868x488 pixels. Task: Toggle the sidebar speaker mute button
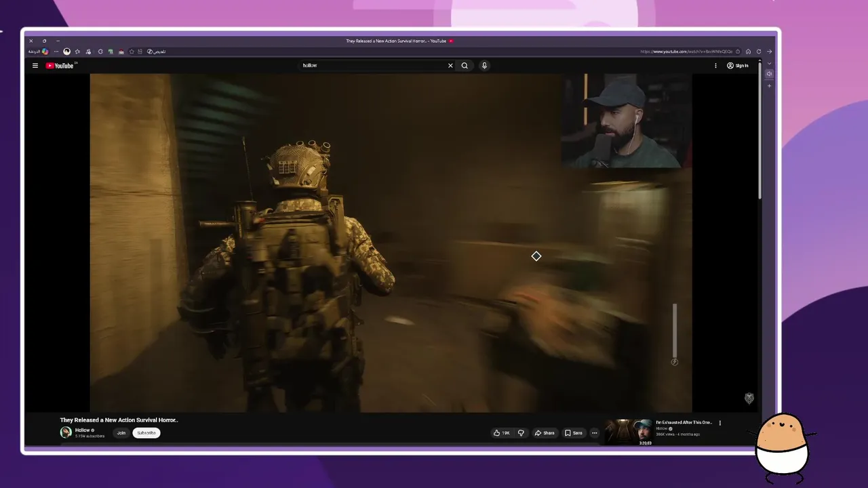769,74
